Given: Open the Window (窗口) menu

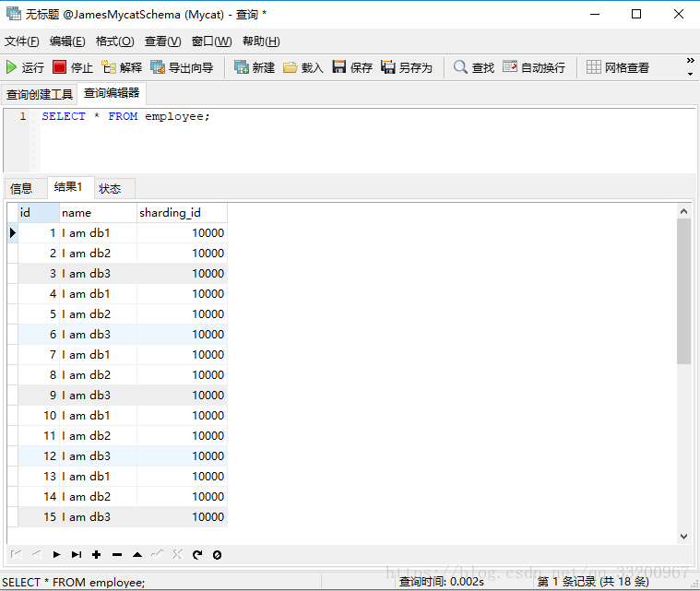Looking at the screenshot, I should tap(211, 41).
